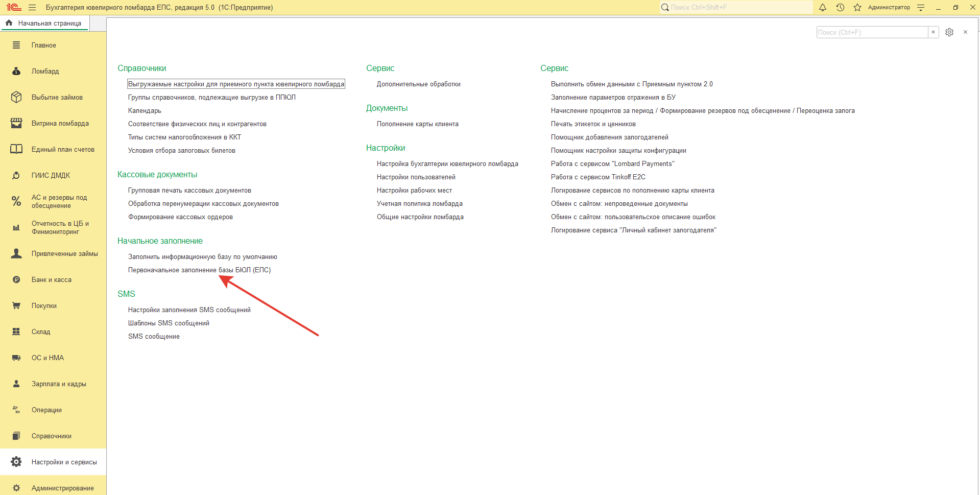Click the Операции Дт/Кт icon
Viewport: 980px width, 495px height.
(16, 410)
